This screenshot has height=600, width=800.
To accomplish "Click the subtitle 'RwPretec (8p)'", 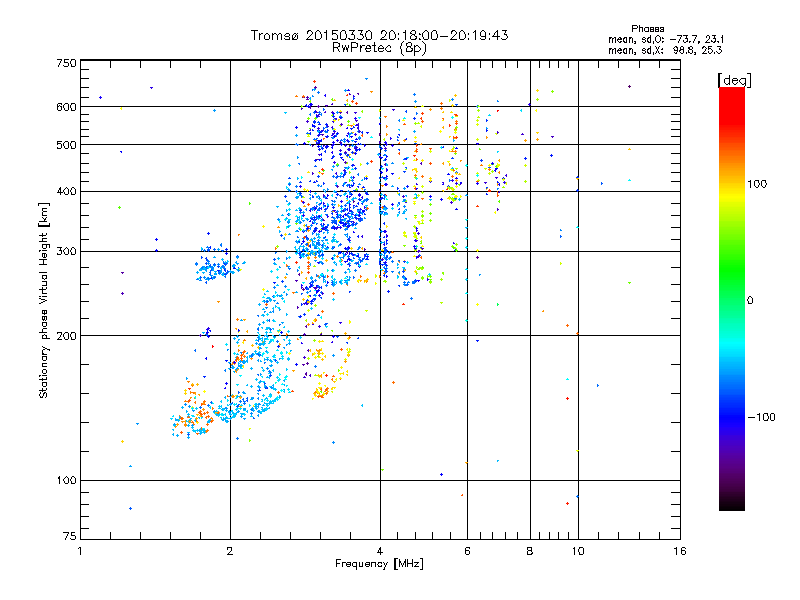I will (379, 48).
